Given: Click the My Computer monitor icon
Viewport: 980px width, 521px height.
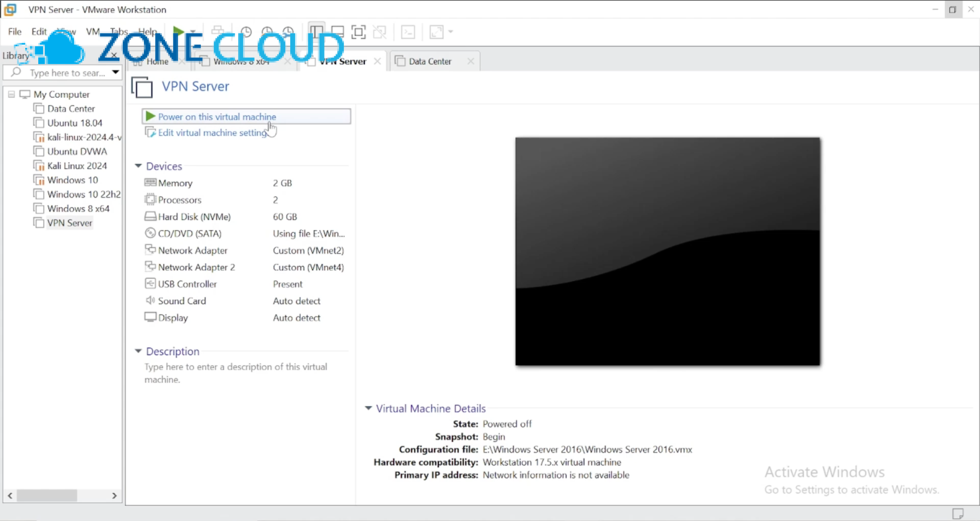Looking at the screenshot, I should (x=25, y=94).
